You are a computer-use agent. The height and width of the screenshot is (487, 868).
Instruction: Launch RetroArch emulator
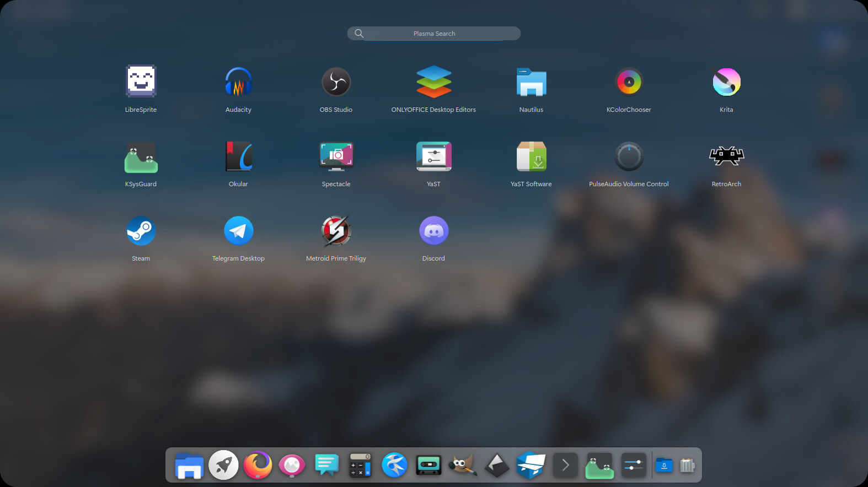pyautogui.click(x=726, y=156)
